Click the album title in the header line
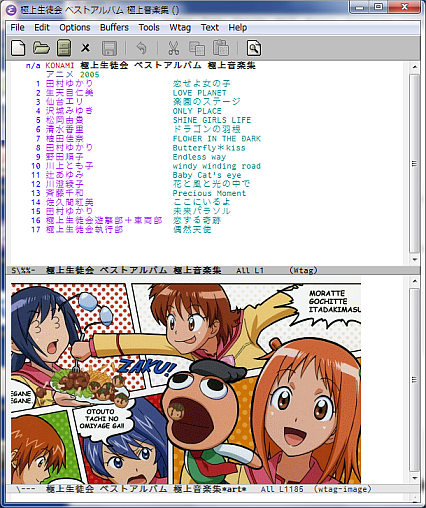426x508 pixels. click(x=168, y=65)
